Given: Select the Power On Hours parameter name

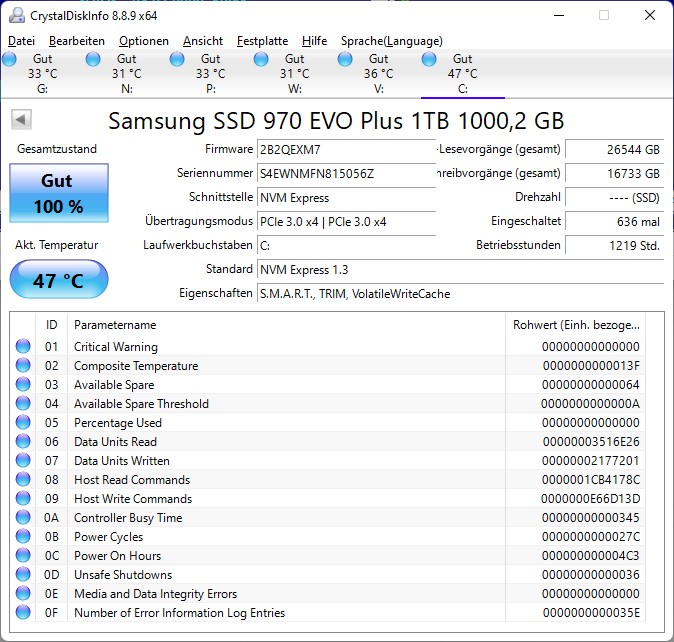Looking at the screenshot, I should point(117,556).
